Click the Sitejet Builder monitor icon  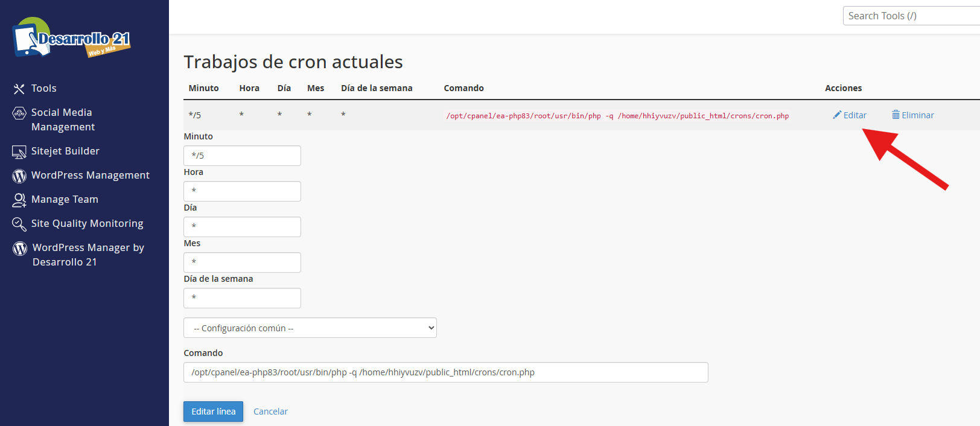pos(19,152)
